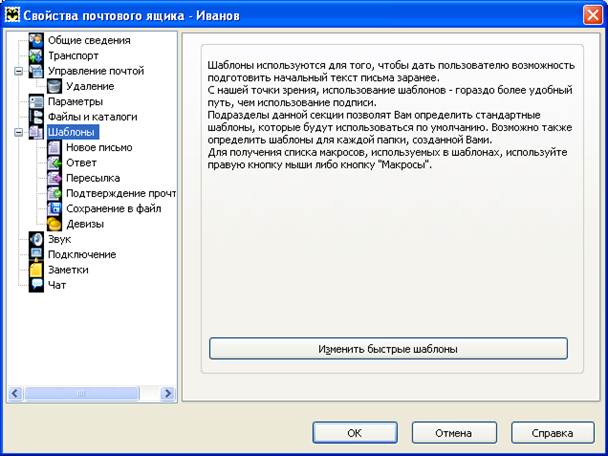The width and height of the screenshot is (608, 456).
Task: Collapse the Управление почтой tree node
Action: click(x=18, y=71)
